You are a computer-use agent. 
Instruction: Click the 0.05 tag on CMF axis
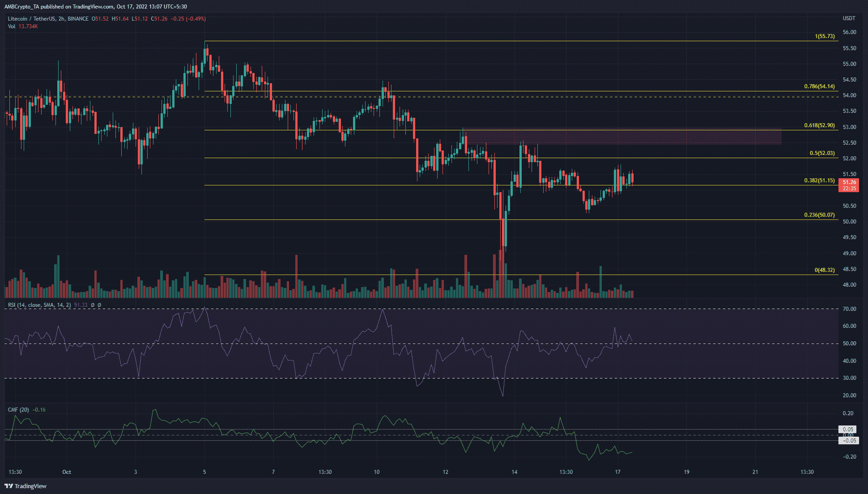(847, 430)
